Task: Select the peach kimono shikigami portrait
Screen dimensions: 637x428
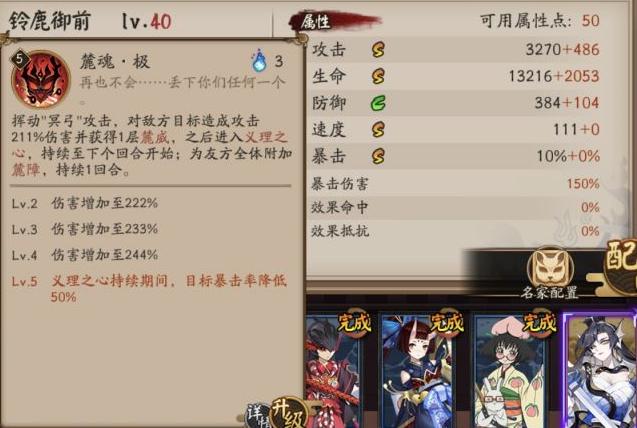Action: 512,370
